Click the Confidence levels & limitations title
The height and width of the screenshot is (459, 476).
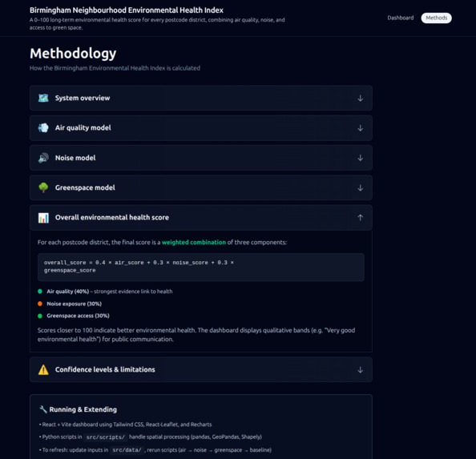click(x=105, y=369)
